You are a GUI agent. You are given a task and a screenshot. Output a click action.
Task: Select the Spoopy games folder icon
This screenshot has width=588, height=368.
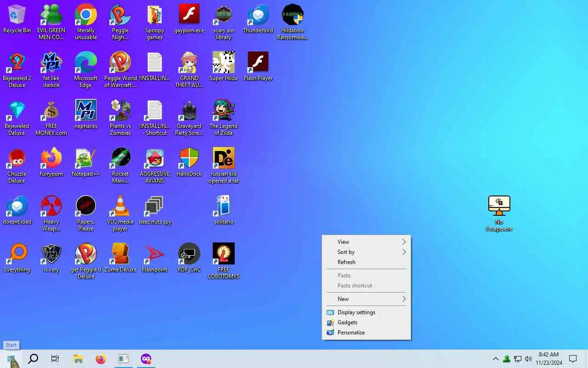[x=155, y=22]
